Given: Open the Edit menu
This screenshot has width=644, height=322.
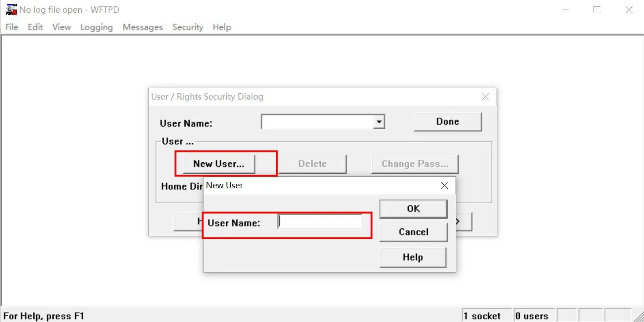Looking at the screenshot, I should coord(35,27).
